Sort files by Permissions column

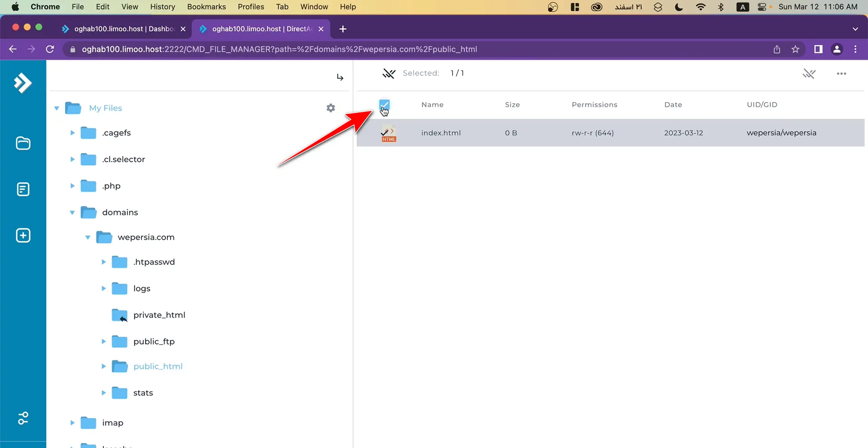click(x=594, y=105)
